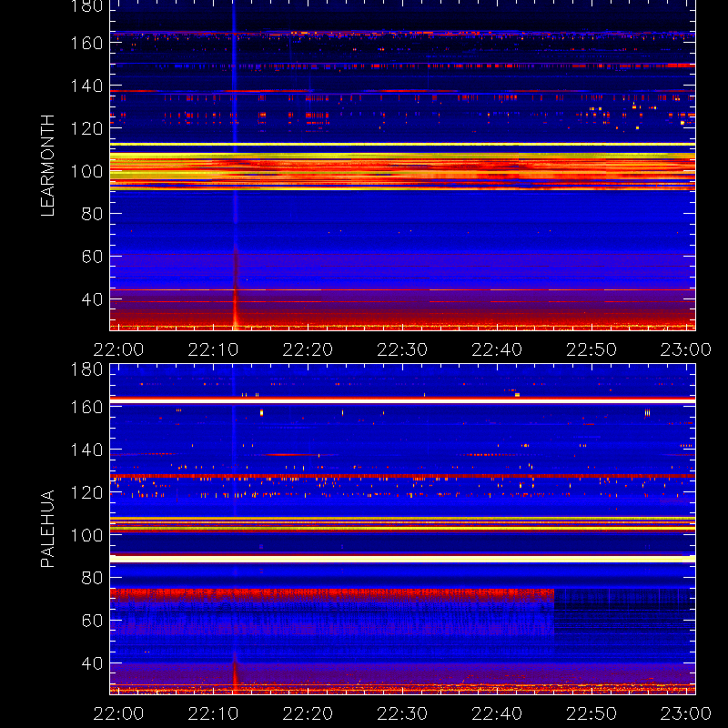Select the 120 frequency tick on Learmonth plot
The height and width of the screenshot is (728, 728).
tap(86, 128)
